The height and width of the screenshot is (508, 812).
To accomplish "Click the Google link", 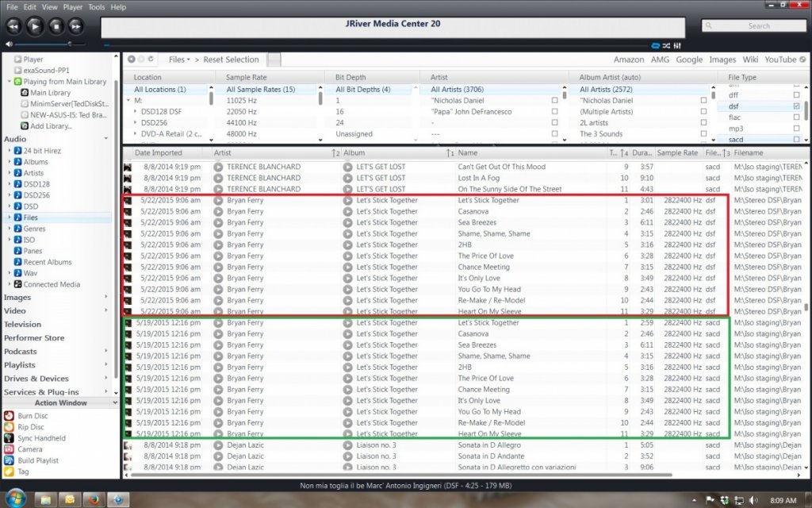I will pyautogui.click(x=689, y=60).
